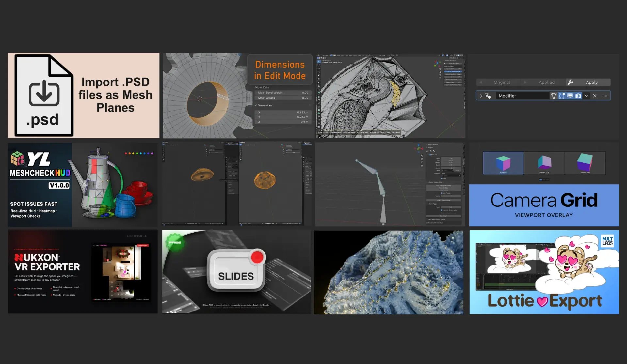Open the bone chain viewport thumbnail

391,184
